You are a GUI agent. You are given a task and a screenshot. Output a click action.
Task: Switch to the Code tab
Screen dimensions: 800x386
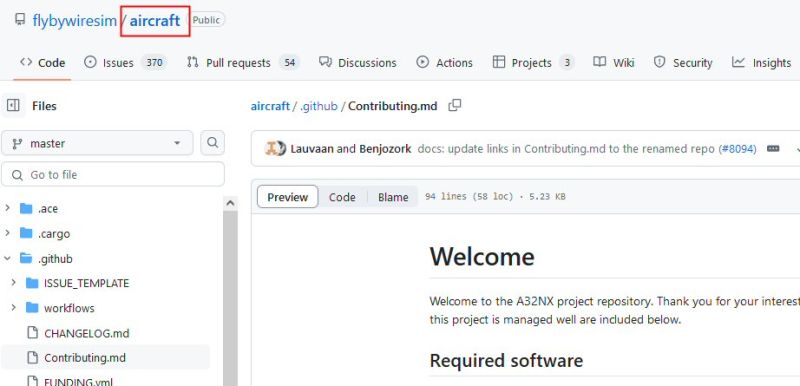click(x=42, y=63)
